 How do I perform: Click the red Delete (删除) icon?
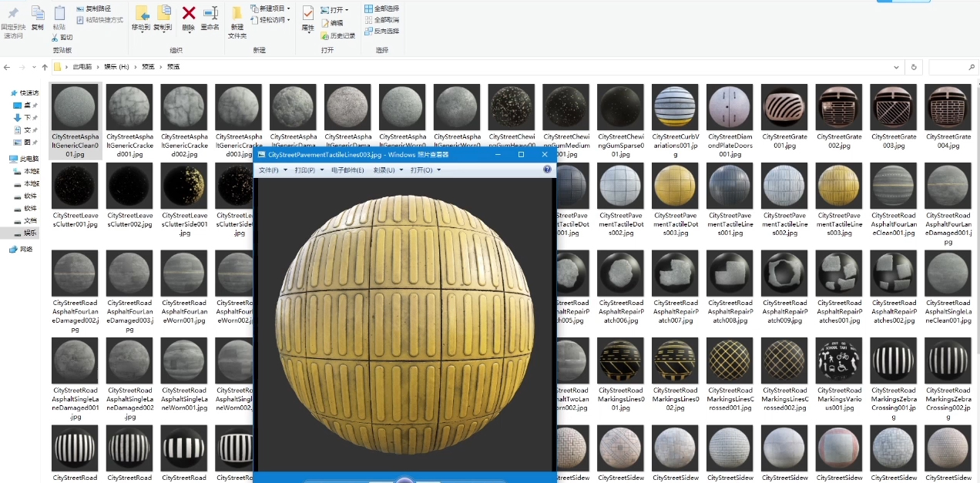(188, 13)
